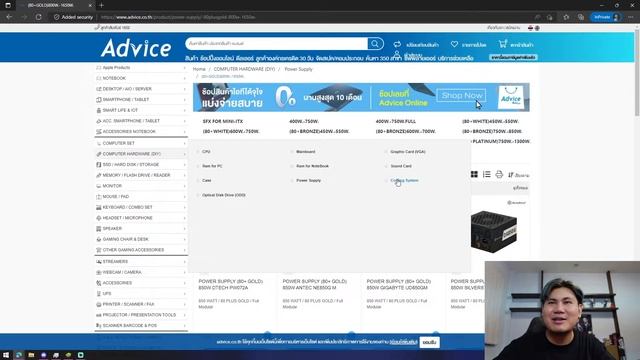Click the SPEAKER category icon
640x360 pixels.
click(x=98, y=229)
